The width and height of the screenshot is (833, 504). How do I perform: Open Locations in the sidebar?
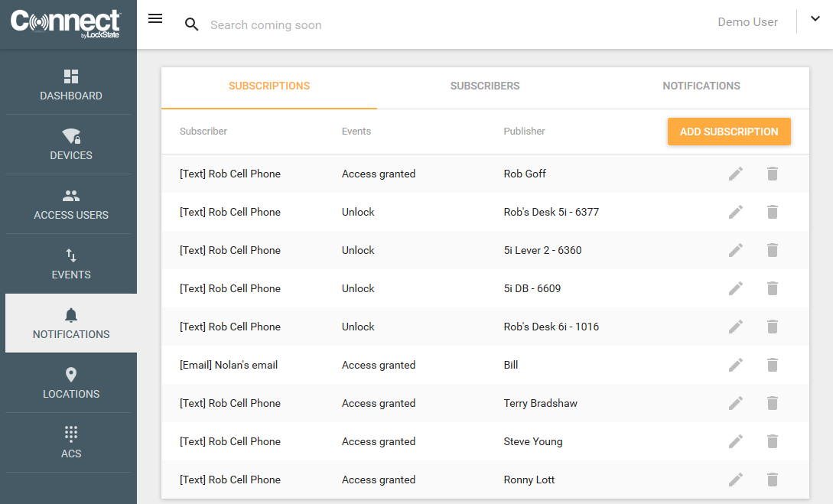click(x=71, y=383)
